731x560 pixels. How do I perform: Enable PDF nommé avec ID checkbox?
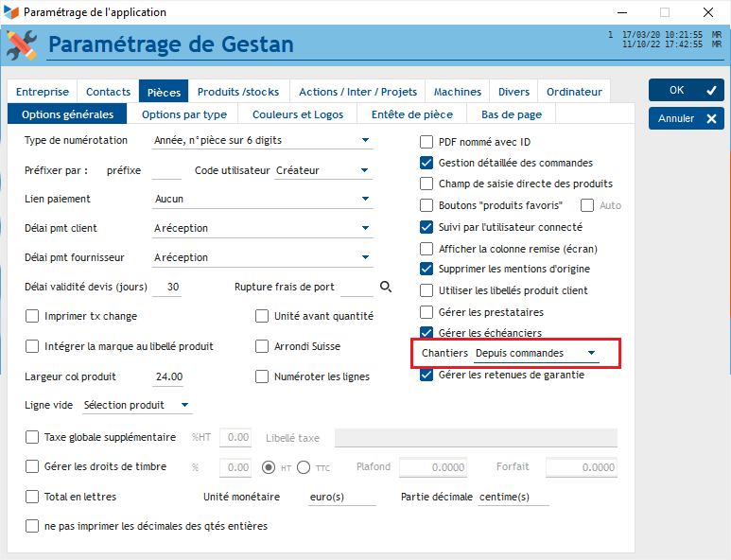click(x=426, y=142)
